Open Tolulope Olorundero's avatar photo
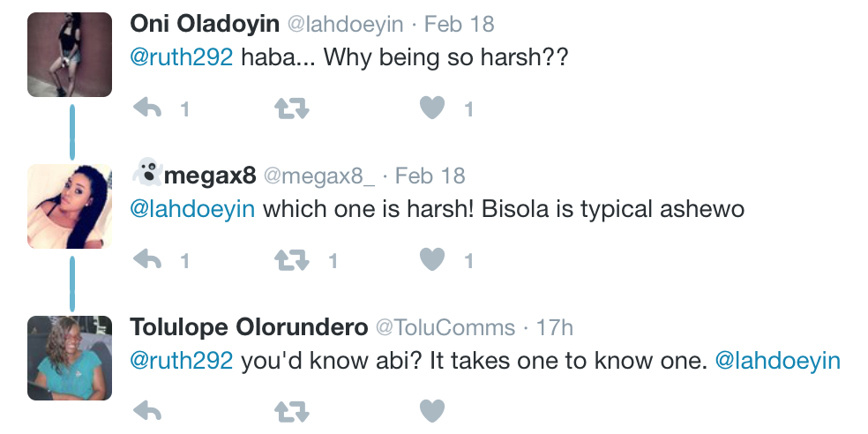This screenshot has height=434, width=868. point(70,358)
